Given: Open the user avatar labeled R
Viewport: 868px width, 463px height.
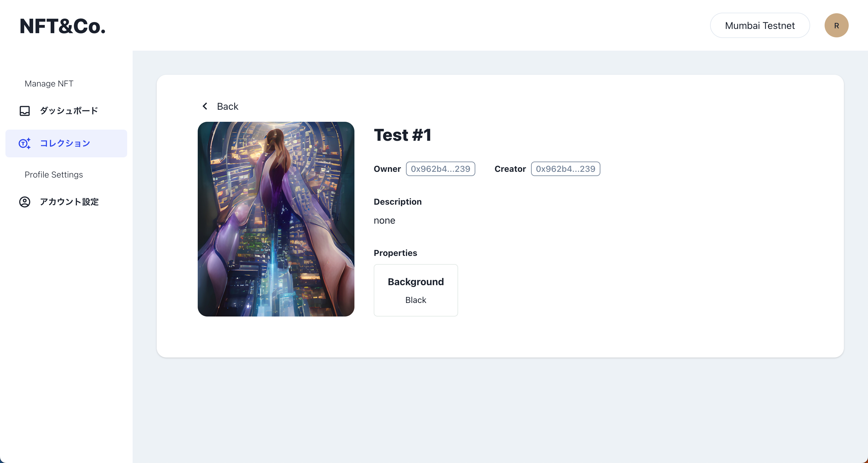Looking at the screenshot, I should (x=836, y=26).
